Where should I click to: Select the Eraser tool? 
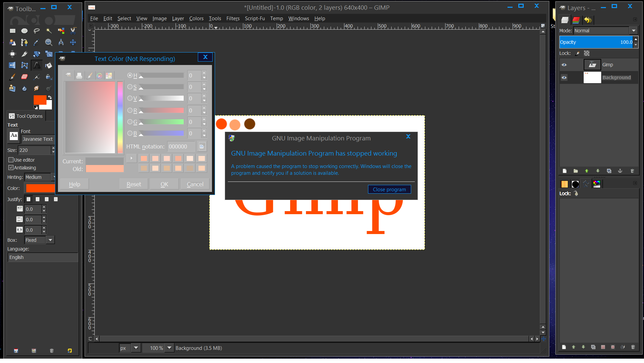point(25,77)
